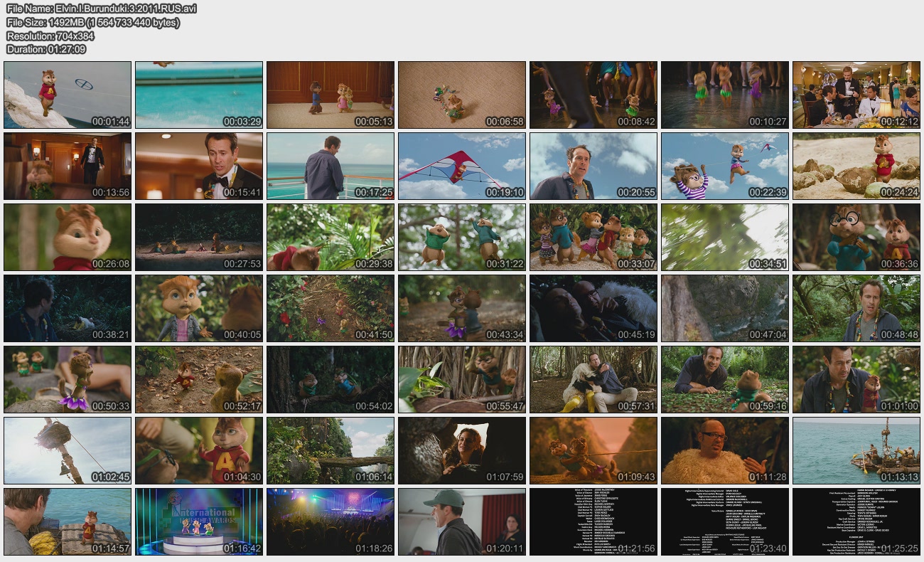Click the thumbnail at 00:36:36
The width and height of the screenshot is (924, 562).
coord(856,237)
